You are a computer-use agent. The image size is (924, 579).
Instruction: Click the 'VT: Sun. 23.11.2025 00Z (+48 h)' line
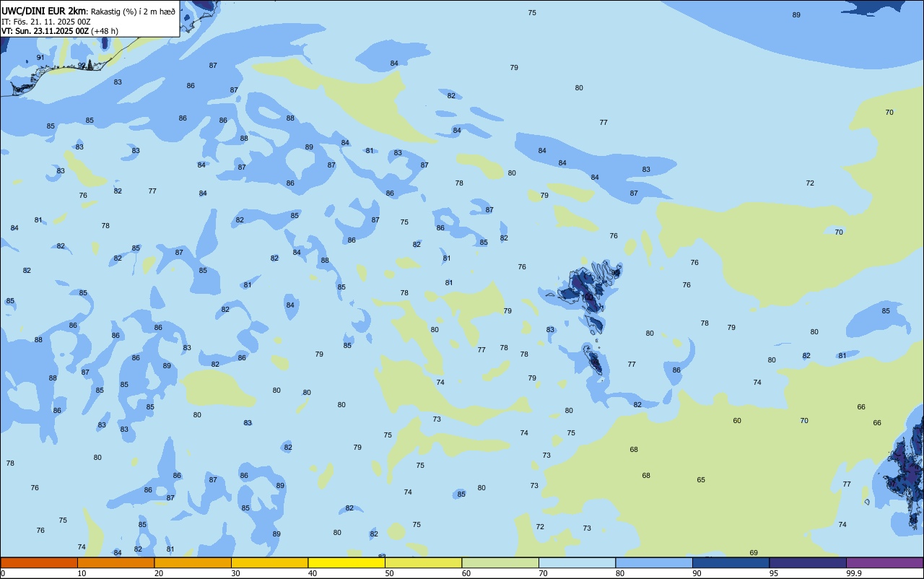[x=60, y=31]
